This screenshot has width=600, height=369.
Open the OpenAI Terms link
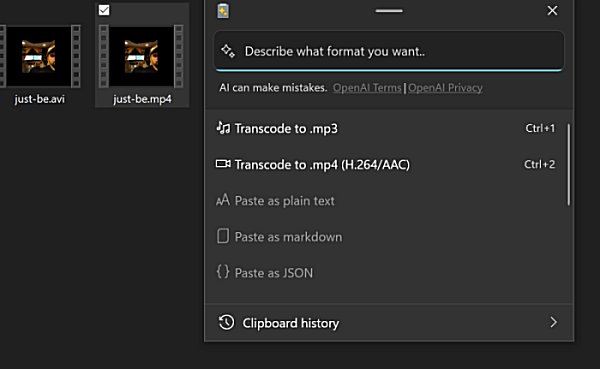(x=367, y=88)
